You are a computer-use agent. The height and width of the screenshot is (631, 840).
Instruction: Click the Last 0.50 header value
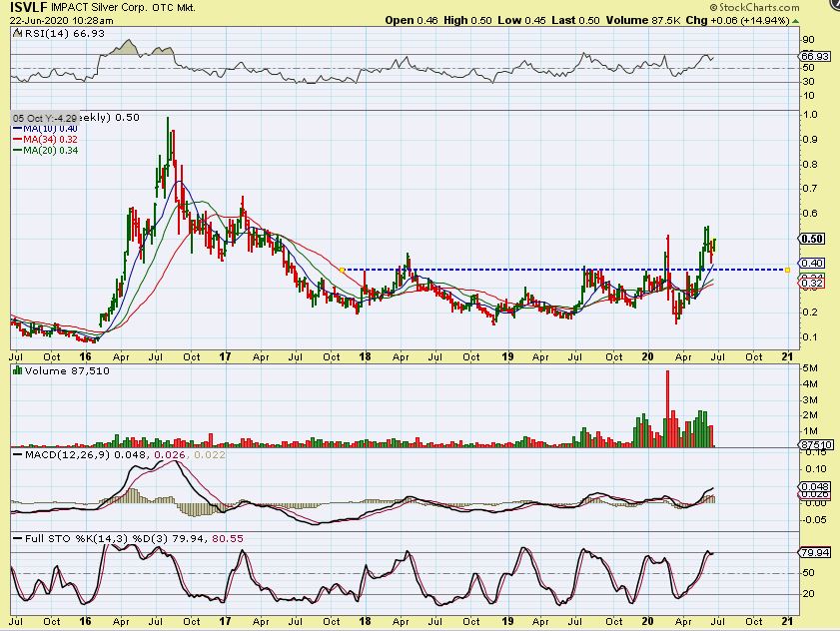click(x=575, y=20)
